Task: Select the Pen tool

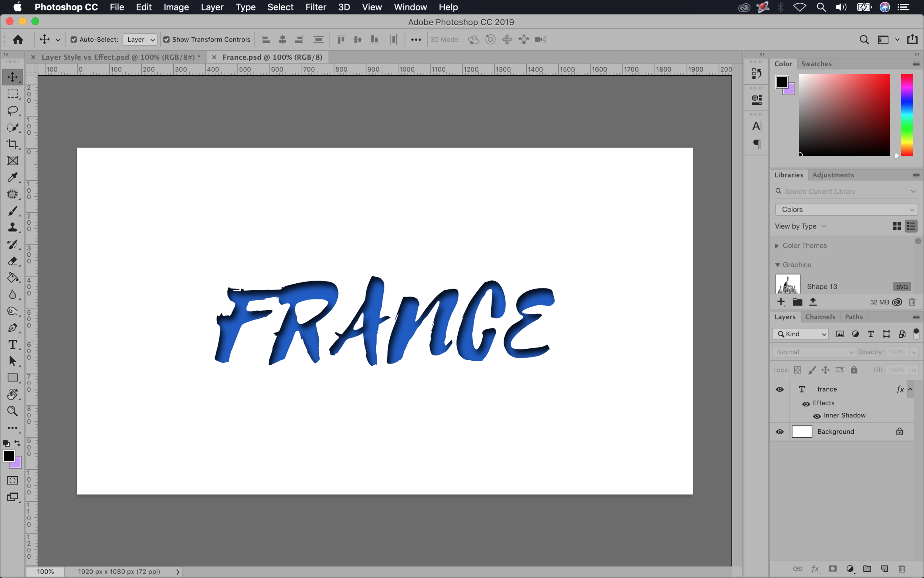Action: 13,328
